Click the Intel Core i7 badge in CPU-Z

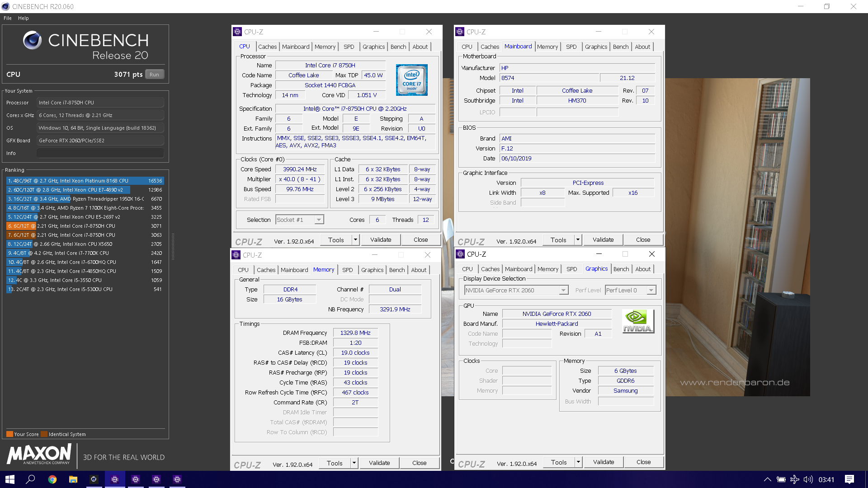(411, 80)
